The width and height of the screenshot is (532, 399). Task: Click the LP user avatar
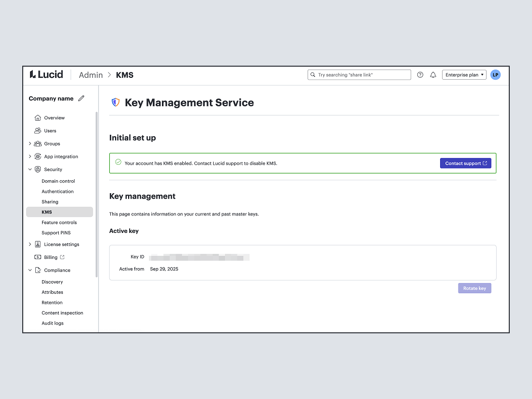pos(495,75)
